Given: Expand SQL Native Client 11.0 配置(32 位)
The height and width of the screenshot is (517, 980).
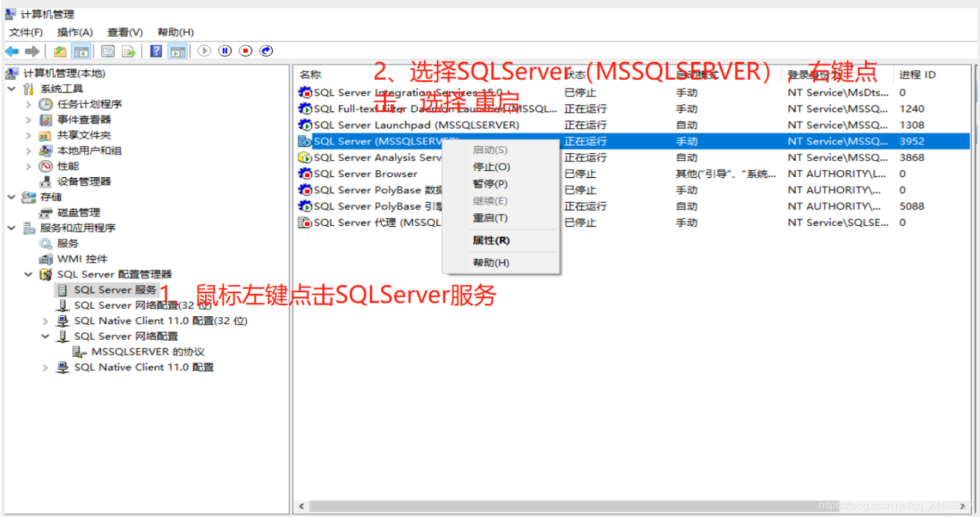Looking at the screenshot, I should (45, 321).
